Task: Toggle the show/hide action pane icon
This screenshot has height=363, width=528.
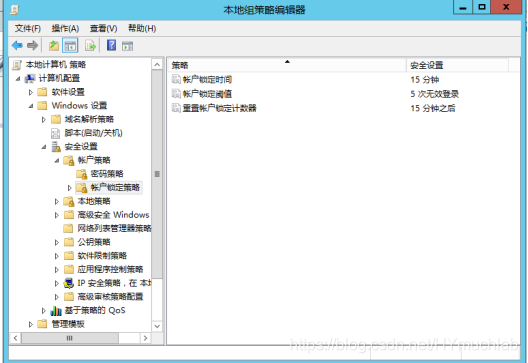Action: 128,46
